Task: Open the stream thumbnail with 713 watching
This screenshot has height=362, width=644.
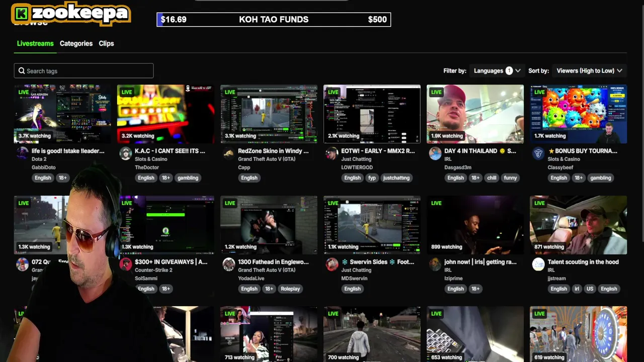Action: coord(269,334)
